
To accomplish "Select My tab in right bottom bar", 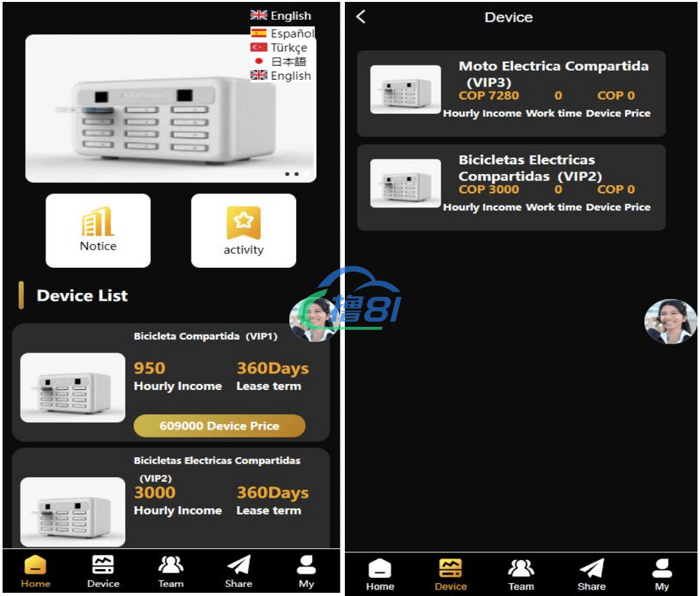I will pyautogui.click(x=662, y=569).
